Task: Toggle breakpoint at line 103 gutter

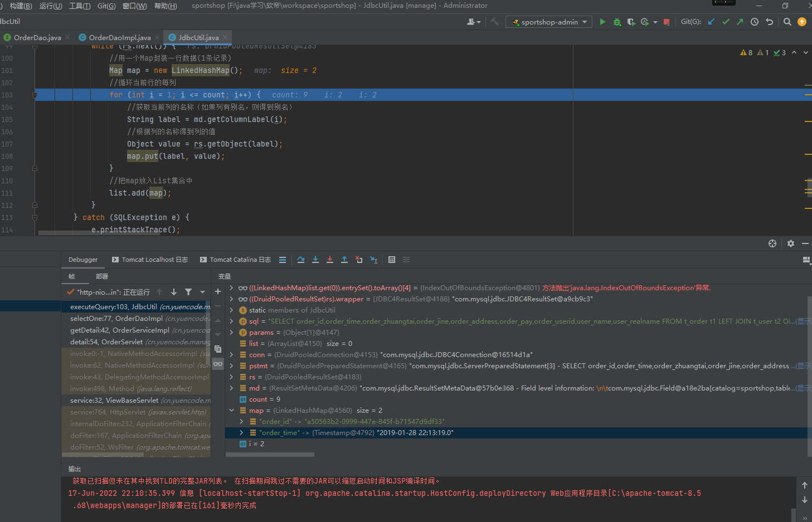Action: point(35,95)
